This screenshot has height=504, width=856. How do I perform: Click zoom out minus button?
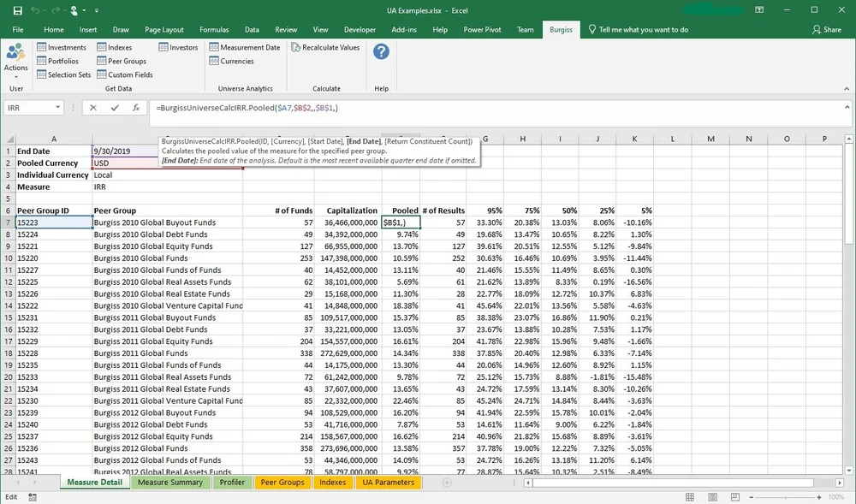tap(752, 497)
